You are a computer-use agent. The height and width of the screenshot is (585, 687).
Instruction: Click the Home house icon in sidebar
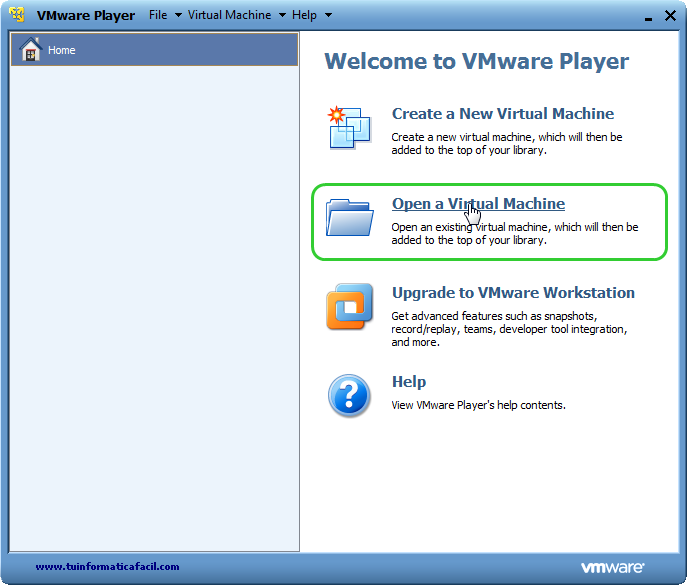[30, 49]
